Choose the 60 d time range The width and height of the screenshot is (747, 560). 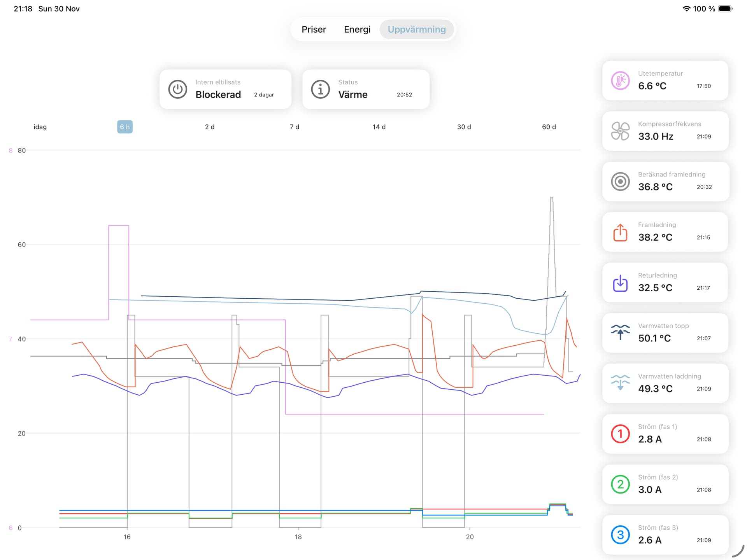[549, 127]
